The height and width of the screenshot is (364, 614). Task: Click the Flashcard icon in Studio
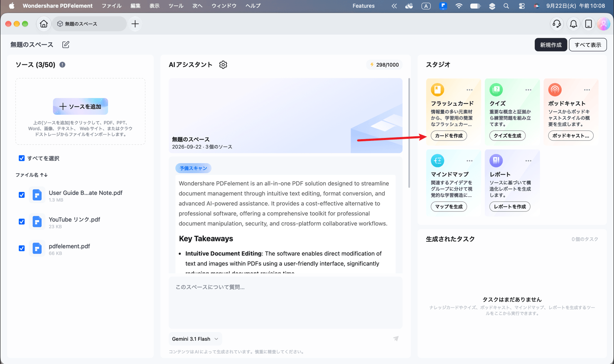[x=437, y=89]
